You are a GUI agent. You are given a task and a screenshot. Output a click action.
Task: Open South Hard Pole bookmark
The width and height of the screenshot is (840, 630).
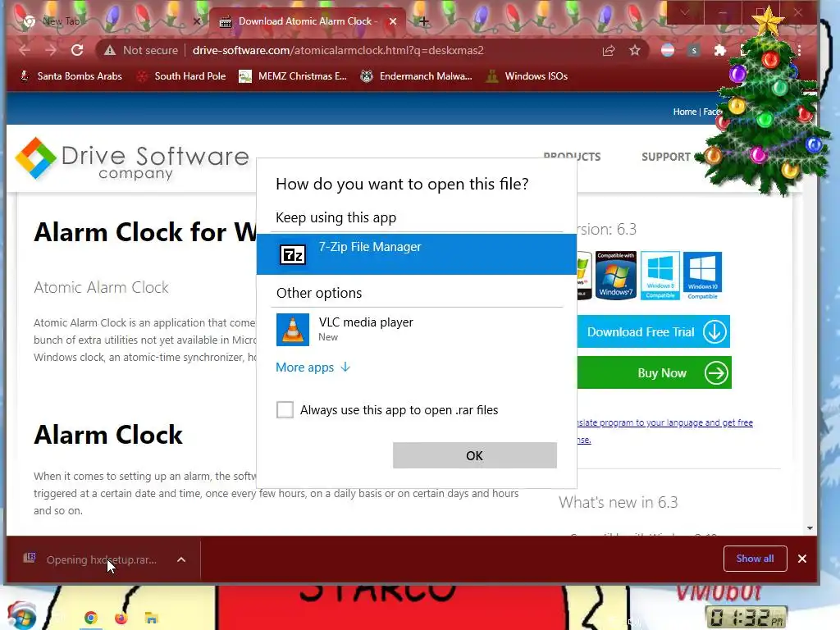click(182, 76)
